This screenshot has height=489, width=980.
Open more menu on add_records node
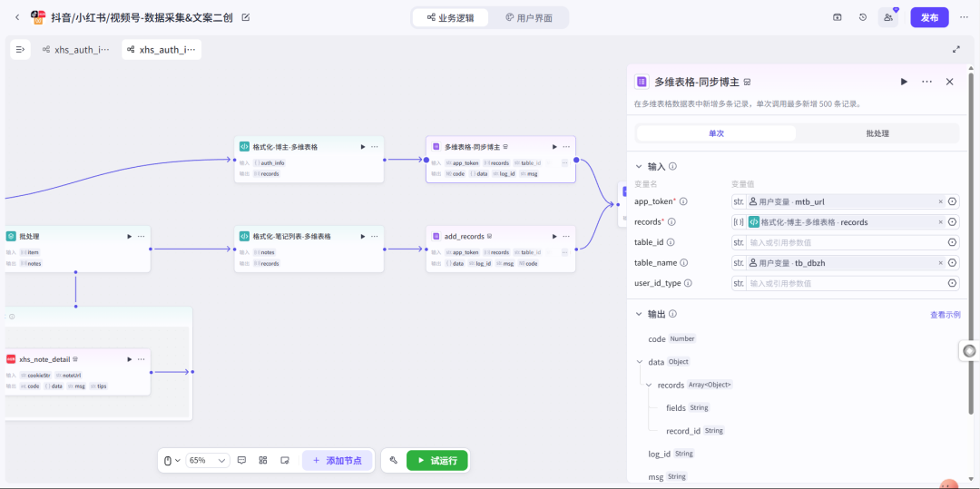[x=566, y=236]
